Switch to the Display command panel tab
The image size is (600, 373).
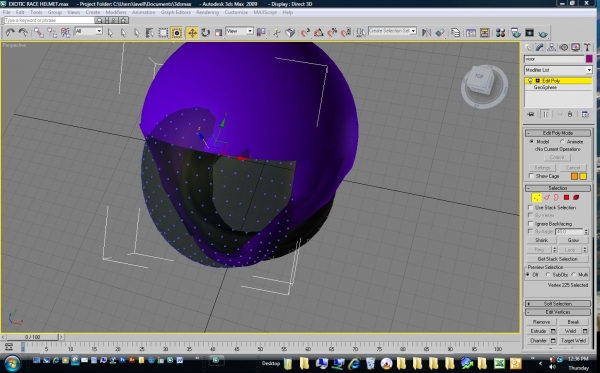click(x=576, y=47)
